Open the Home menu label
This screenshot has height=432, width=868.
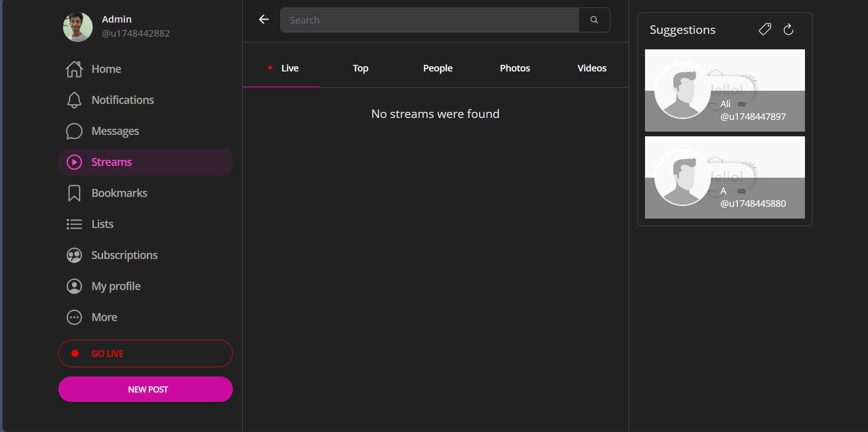[106, 69]
